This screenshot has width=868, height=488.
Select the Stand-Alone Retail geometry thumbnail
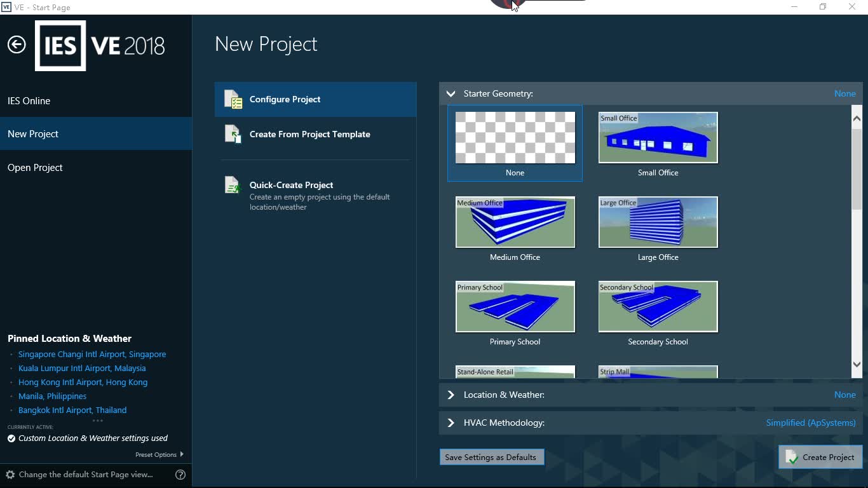[515, 372]
